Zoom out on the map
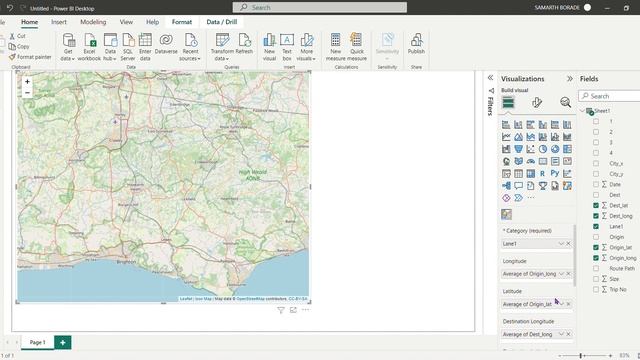This screenshot has height=360, width=640. coord(27,93)
